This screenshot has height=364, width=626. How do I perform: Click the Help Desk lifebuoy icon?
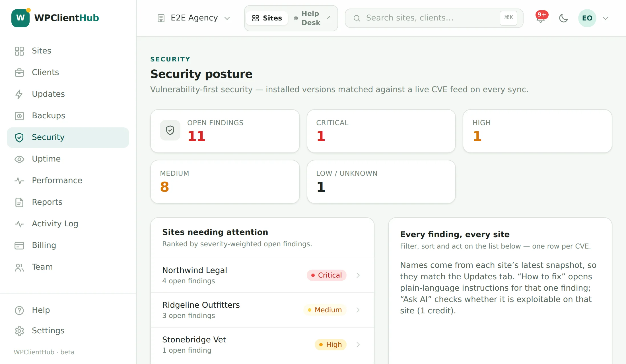pos(296,18)
